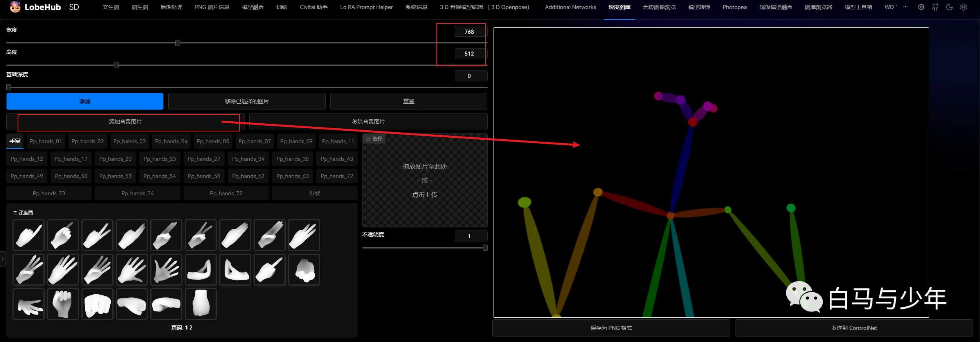Click the 选择 icon on the upload area
Image resolution: width=980 pixels, height=342 pixels.
point(368,139)
